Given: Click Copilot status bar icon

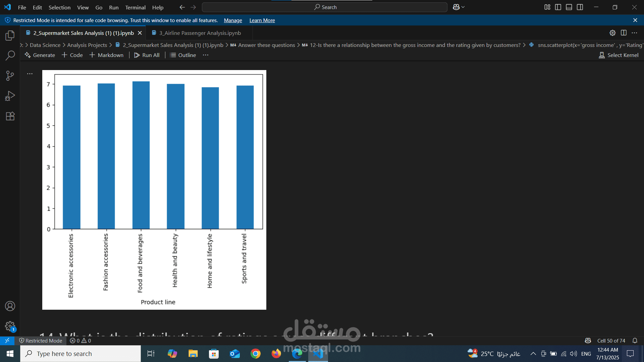Looking at the screenshot, I should tap(588, 341).
